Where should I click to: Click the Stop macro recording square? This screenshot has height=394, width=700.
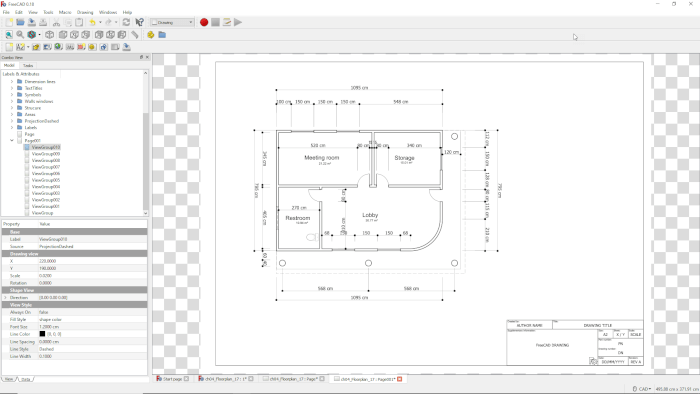[216, 22]
